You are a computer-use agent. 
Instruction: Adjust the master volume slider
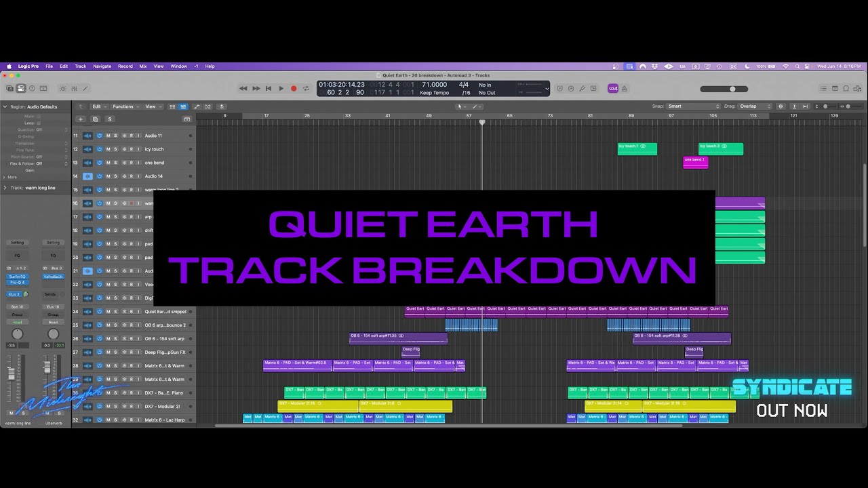(x=724, y=89)
